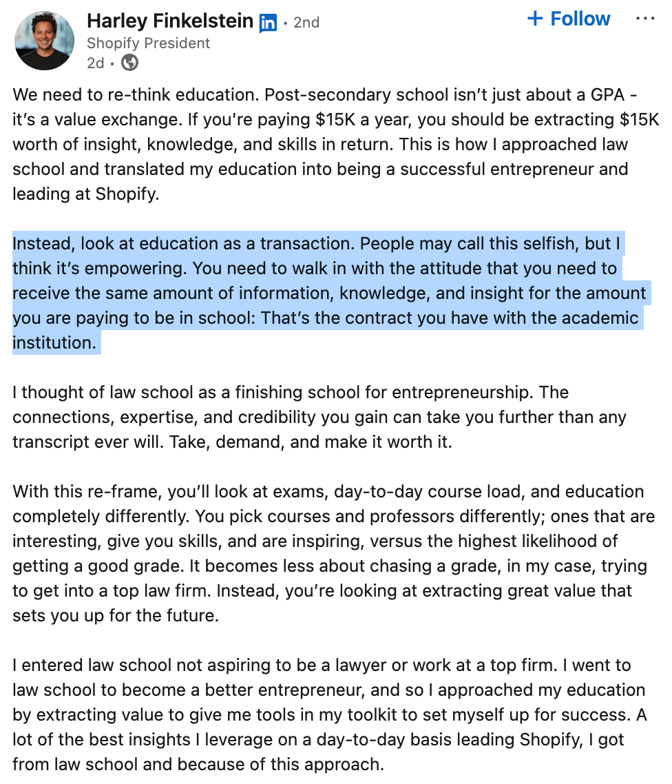
Task: Click the words 'sets you up for the future.'
Action: pyautogui.click(x=115, y=615)
